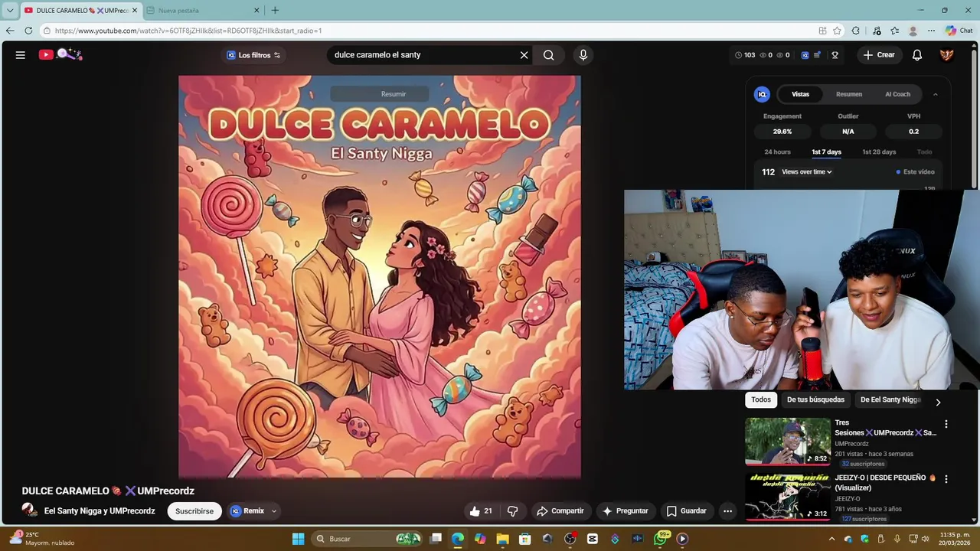Select De tus búsquedas chip
This screenshot has height=551, width=980.
tap(815, 399)
